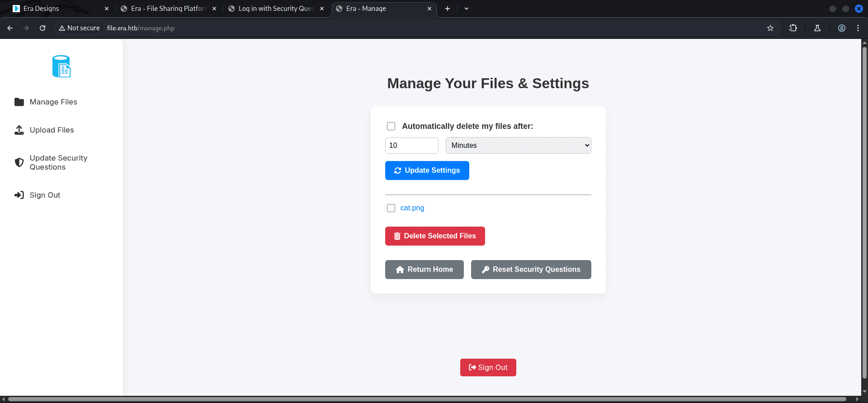Click the address bar URL file.era.htb/manage.php
Screen dimensions: 868x403
point(141,28)
